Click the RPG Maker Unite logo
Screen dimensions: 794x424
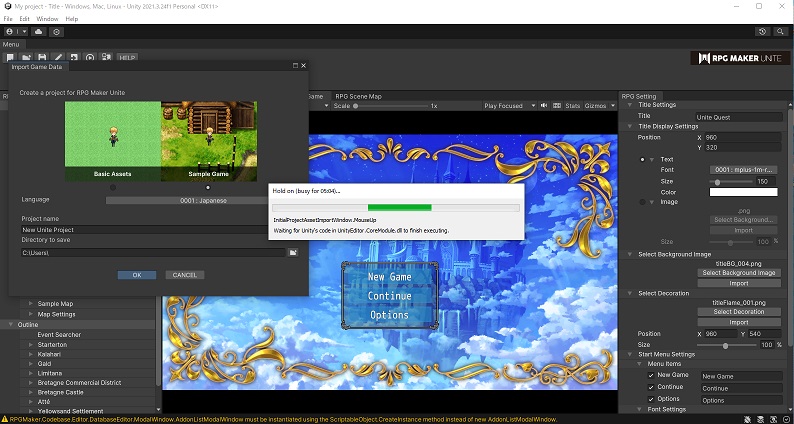coord(740,58)
